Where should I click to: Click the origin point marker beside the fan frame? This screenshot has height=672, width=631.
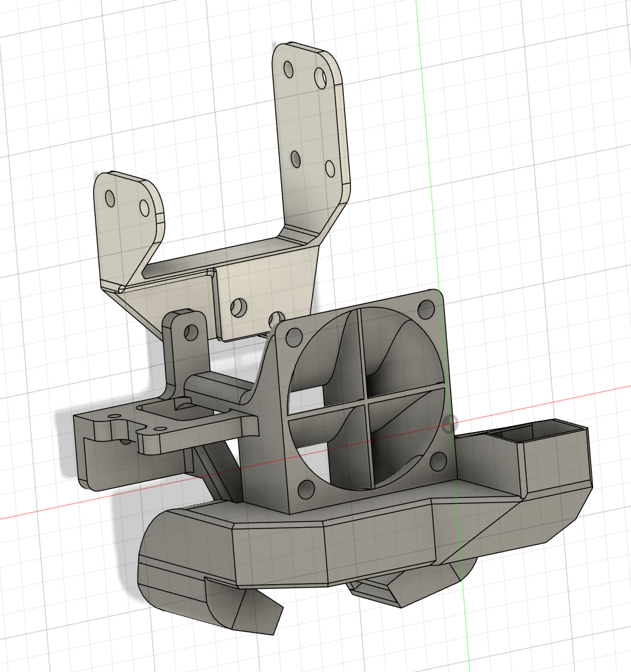(450, 423)
